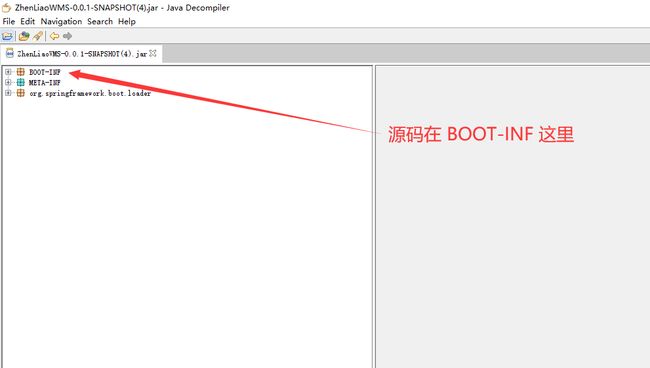Click the Open Type toolbar icon
Image resolution: width=650 pixels, height=368 pixels.
tap(24, 36)
